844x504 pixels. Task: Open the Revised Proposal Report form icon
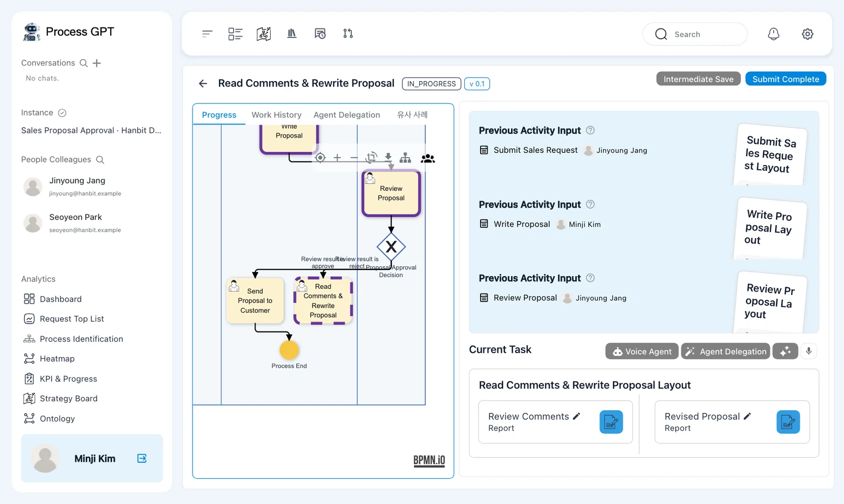click(788, 422)
